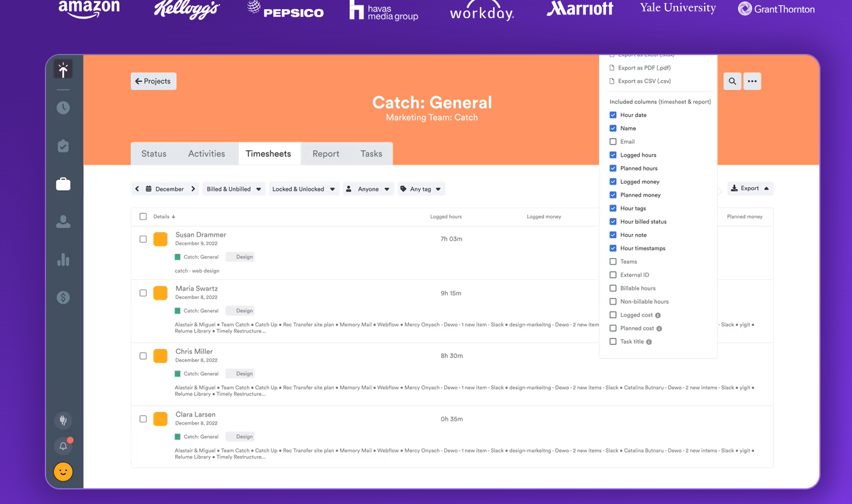Open the Any tag filter dropdown
852x504 pixels.
coord(421,189)
